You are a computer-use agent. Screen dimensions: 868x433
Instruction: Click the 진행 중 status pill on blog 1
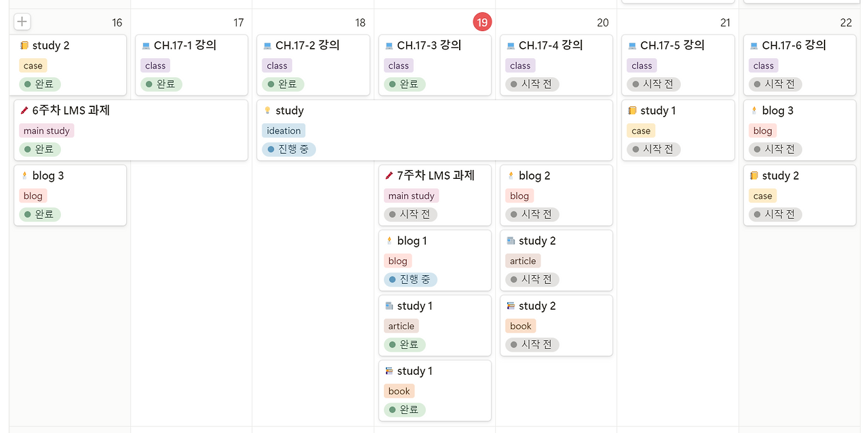(x=410, y=279)
